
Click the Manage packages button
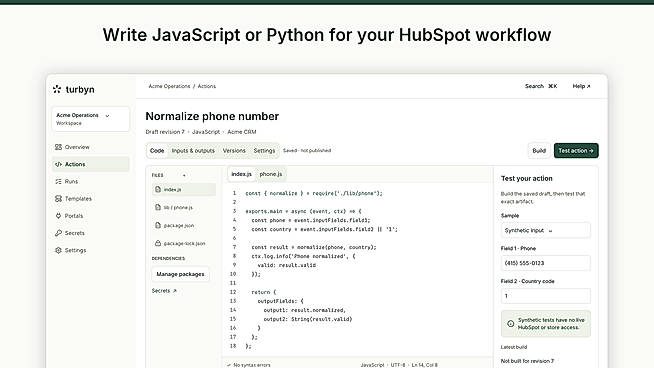tap(180, 274)
